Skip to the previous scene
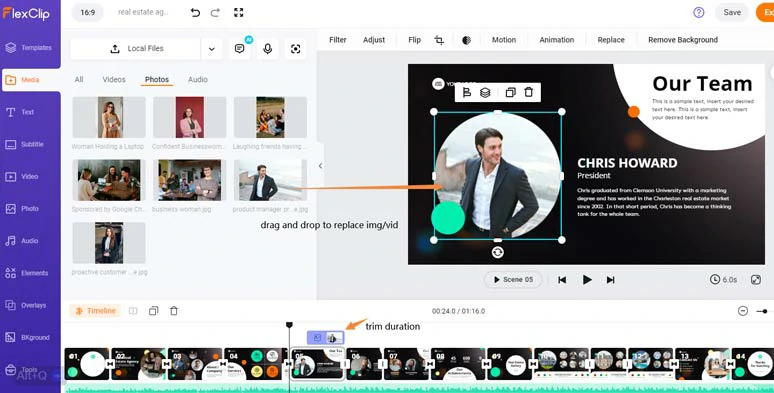This screenshot has height=393, width=774. click(562, 280)
